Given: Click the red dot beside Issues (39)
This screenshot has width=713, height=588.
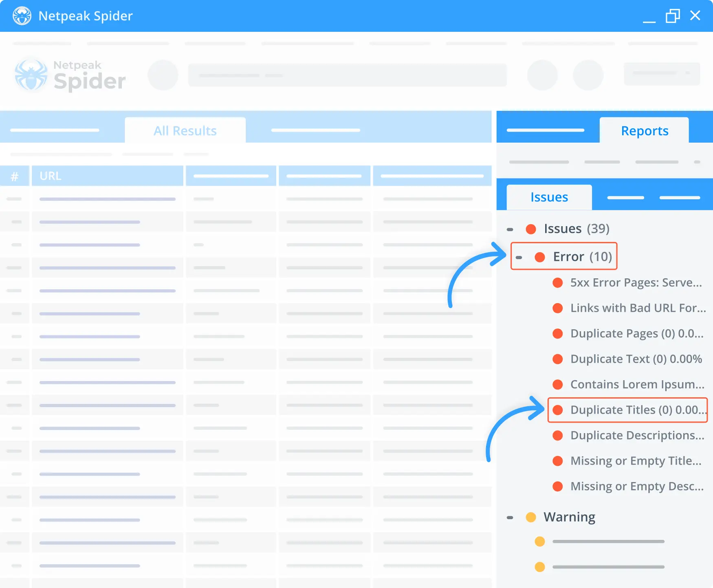Looking at the screenshot, I should click(x=531, y=229).
